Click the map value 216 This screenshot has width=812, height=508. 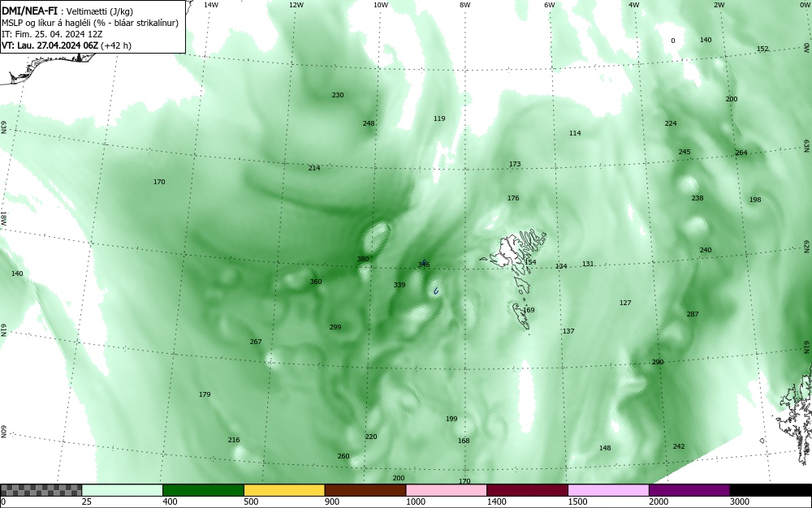coord(234,440)
